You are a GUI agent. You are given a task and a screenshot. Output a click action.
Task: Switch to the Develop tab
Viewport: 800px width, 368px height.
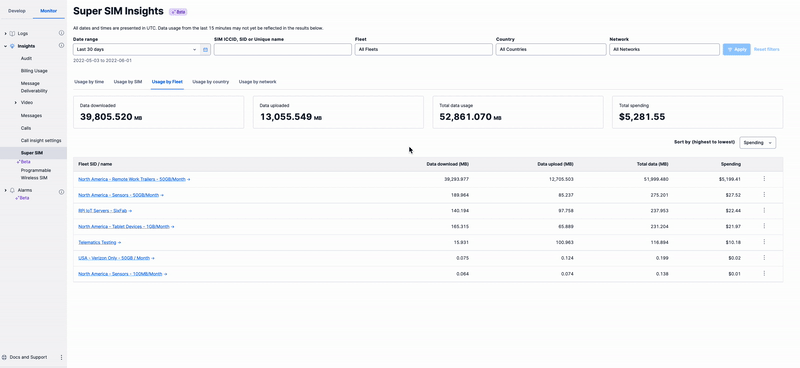pos(17,11)
